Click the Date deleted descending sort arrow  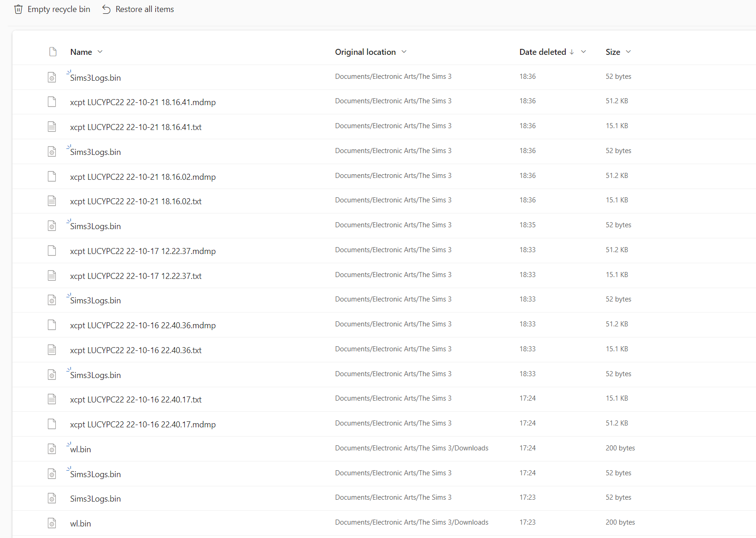572,52
